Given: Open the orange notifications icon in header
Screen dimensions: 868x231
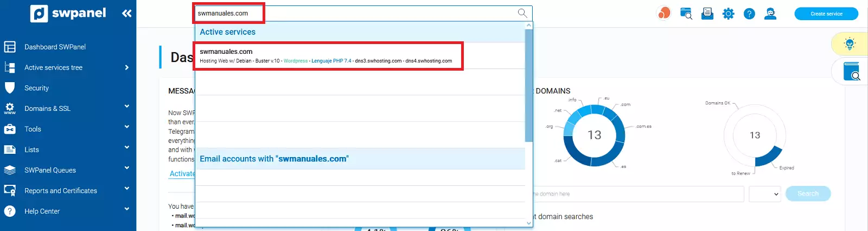Looking at the screenshot, I should (x=664, y=14).
